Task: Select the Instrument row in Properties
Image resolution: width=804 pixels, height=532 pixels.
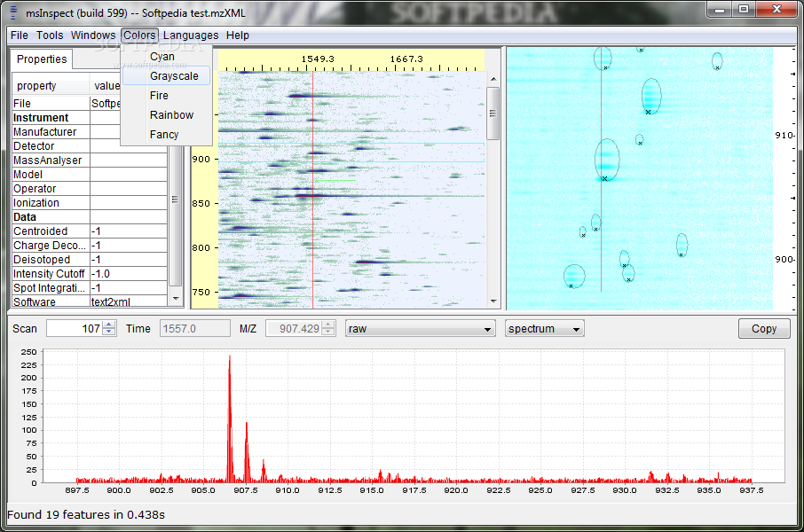Action: pos(90,117)
